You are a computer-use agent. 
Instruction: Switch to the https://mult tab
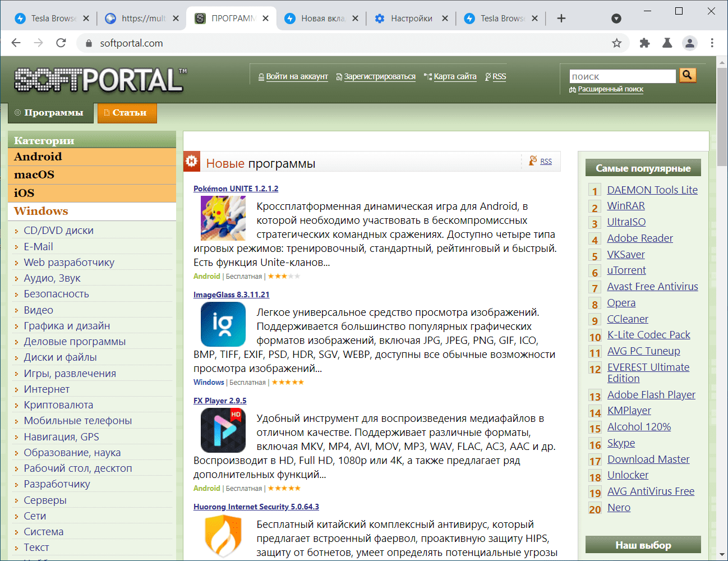point(143,19)
